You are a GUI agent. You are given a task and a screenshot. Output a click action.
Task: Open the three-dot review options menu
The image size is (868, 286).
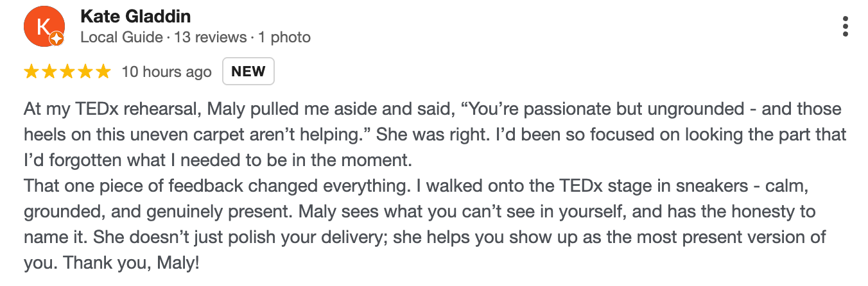point(846,26)
